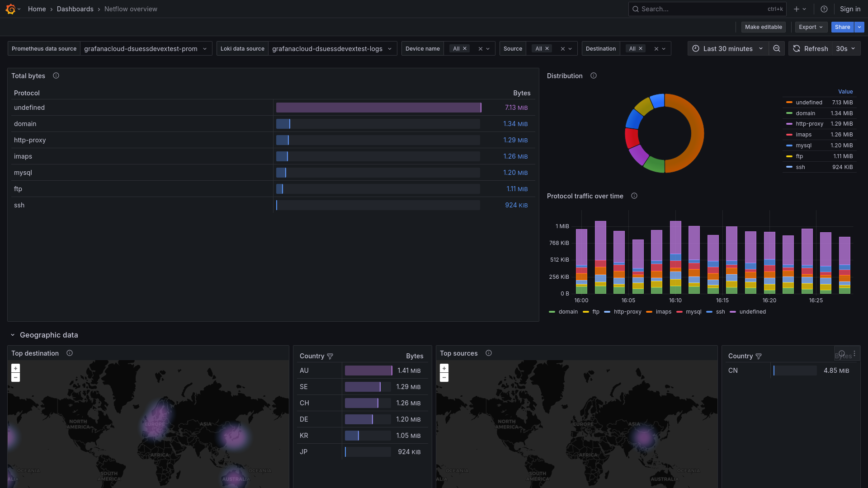The width and height of the screenshot is (868, 488).
Task: Open the Prometheus data source dropdown
Action: tap(146, 48)
